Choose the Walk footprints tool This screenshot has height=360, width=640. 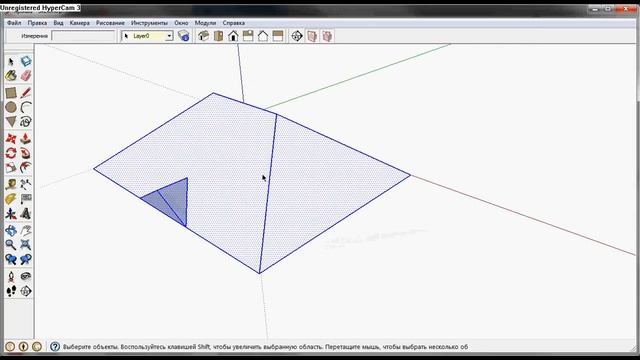pyautogui.click(x=11, y=291)
